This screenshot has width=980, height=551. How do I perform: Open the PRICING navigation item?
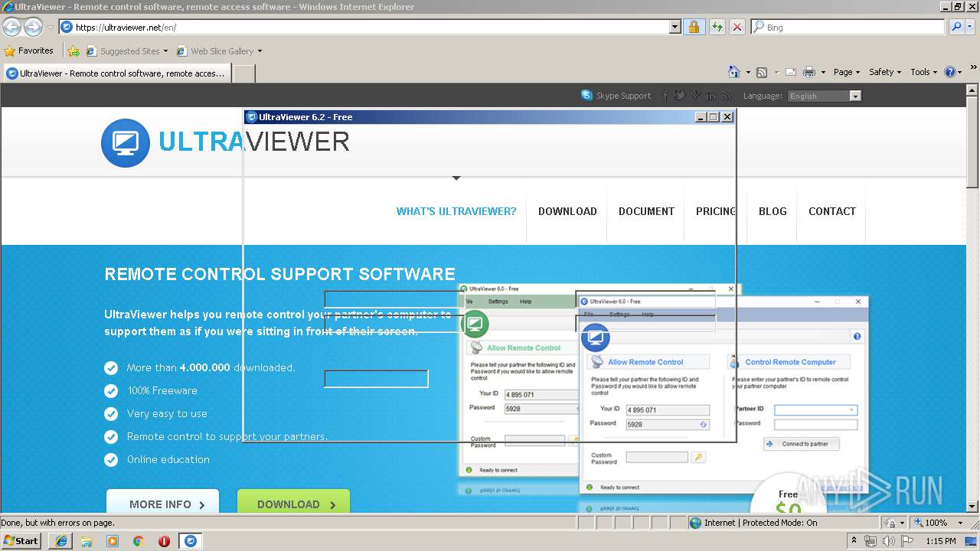[716, 211]
